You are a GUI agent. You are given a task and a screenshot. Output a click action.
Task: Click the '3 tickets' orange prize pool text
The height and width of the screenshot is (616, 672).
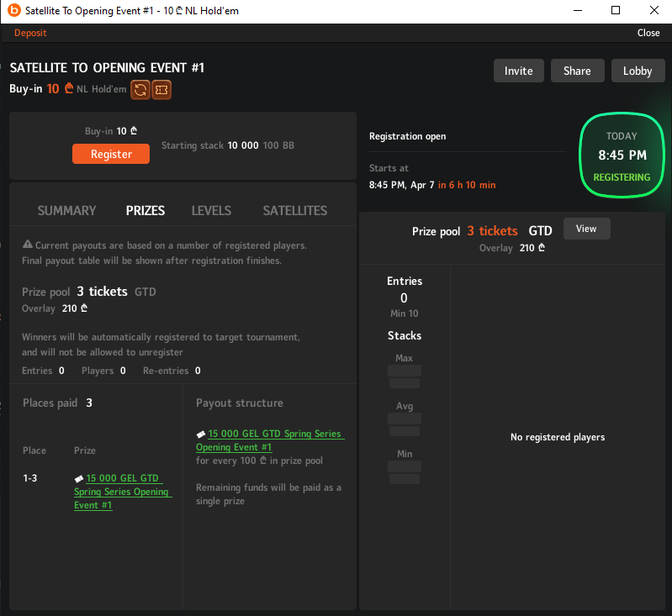[492, 231]
